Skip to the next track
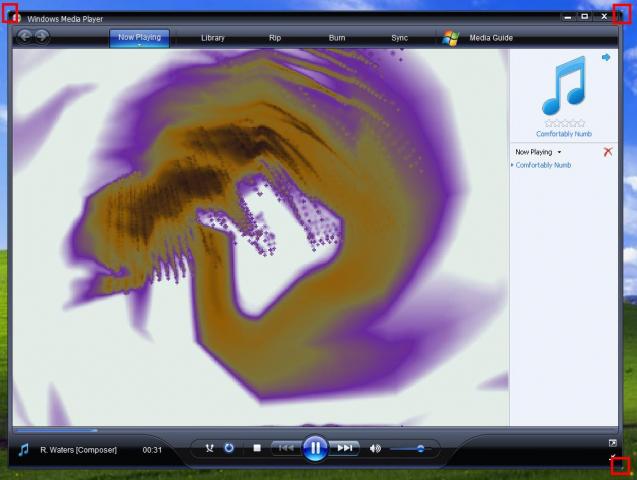This screenshot has height=480, width=637. (x=344, y=448)
